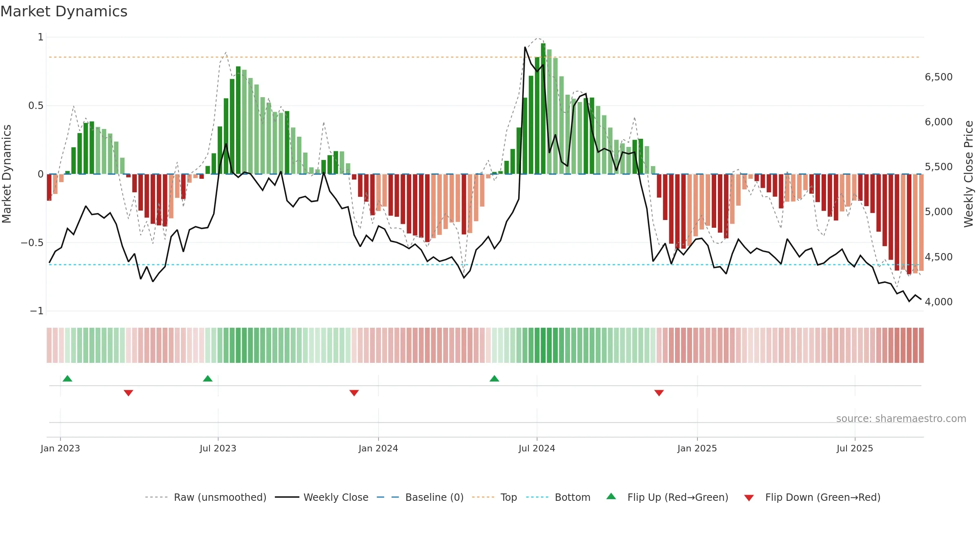Click the −1 left axis tick label
The width and height of the screenshot is (980, 551).
click(37, 311)
